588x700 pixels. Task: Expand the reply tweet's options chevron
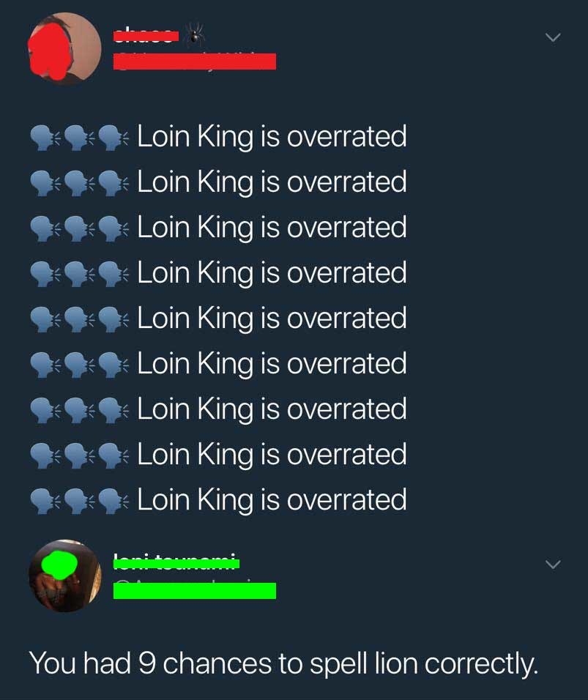coord(553,565)
